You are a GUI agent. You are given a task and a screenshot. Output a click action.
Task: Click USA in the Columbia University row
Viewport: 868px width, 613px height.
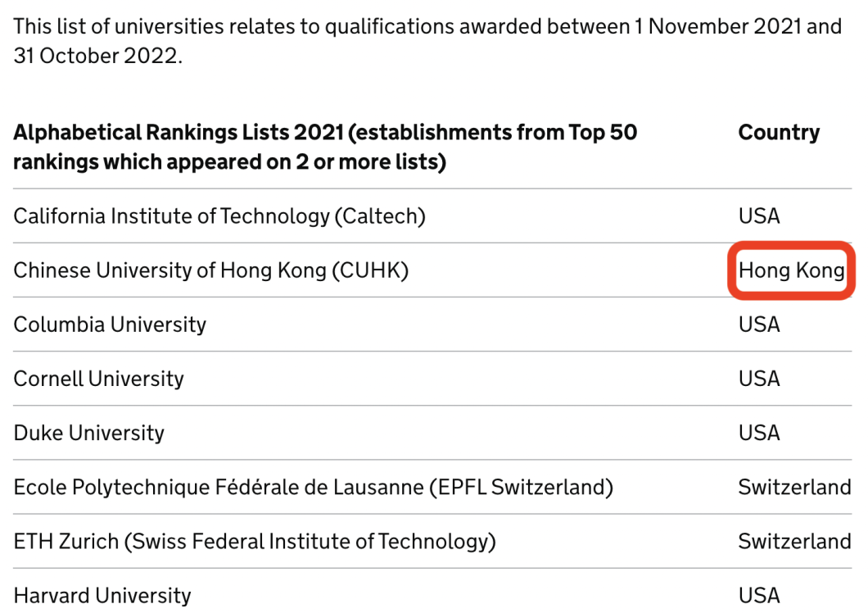click(x=759, y=325)
